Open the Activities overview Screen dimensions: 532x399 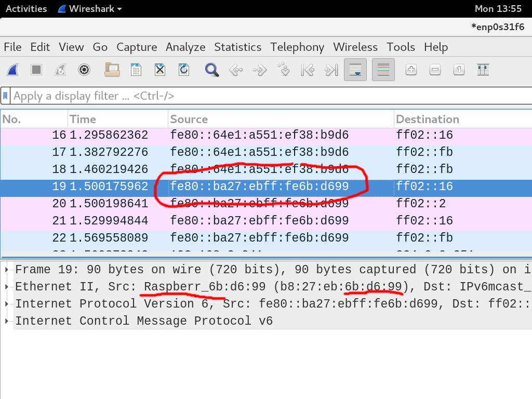(x=26, y=9)
